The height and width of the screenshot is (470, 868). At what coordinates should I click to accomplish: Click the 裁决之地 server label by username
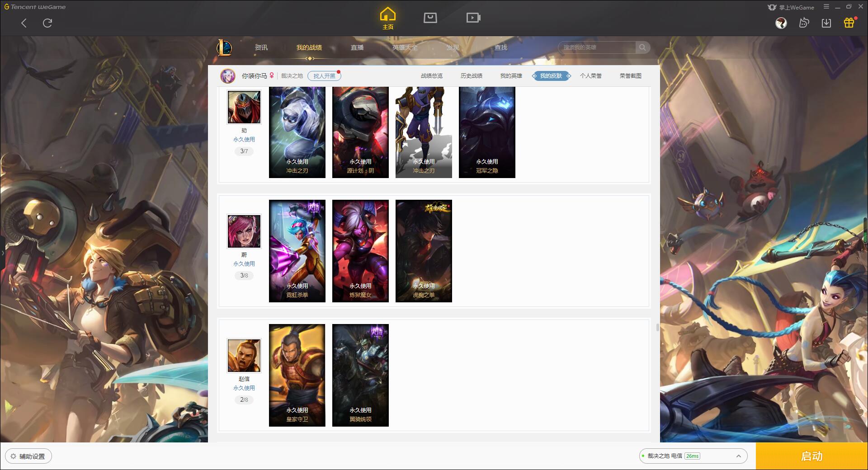tap(292, 76)
